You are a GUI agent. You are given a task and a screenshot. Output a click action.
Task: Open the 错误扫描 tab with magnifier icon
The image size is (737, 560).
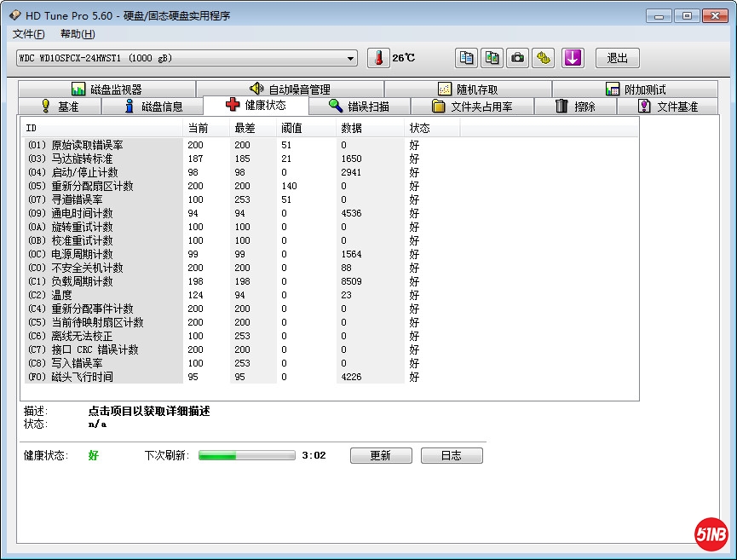[x=359, y=107]
